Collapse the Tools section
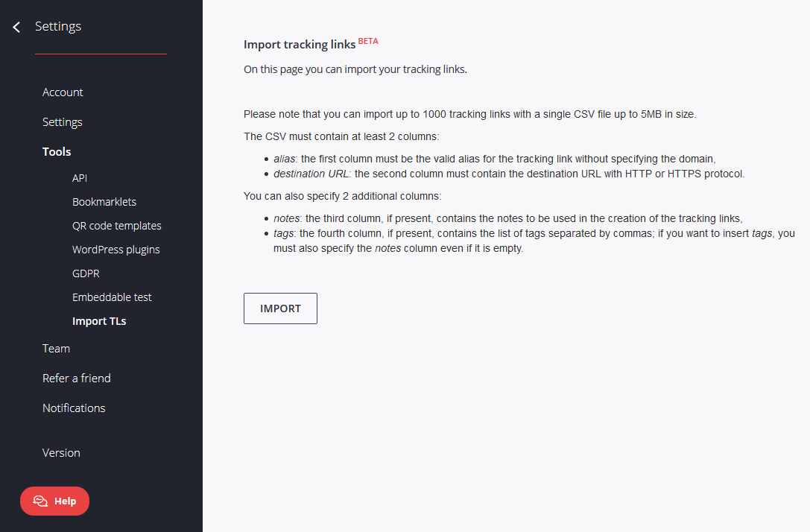This screenshot has width=810, height=532. coord(57,152)
